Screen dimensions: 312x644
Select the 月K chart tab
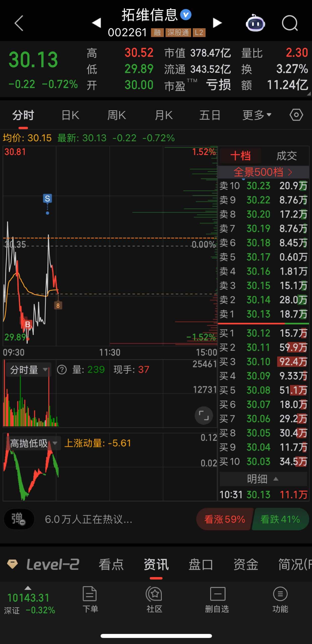point(164,115)
